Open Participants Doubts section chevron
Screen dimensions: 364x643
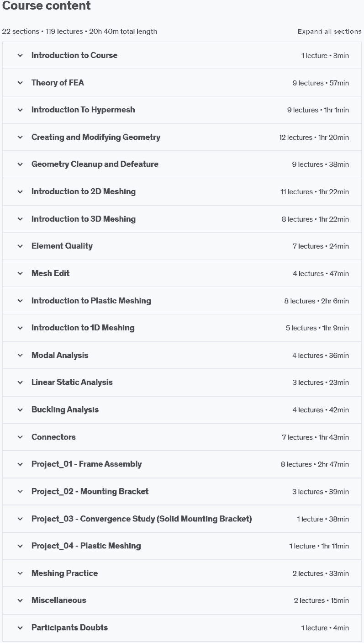[20, 627]
